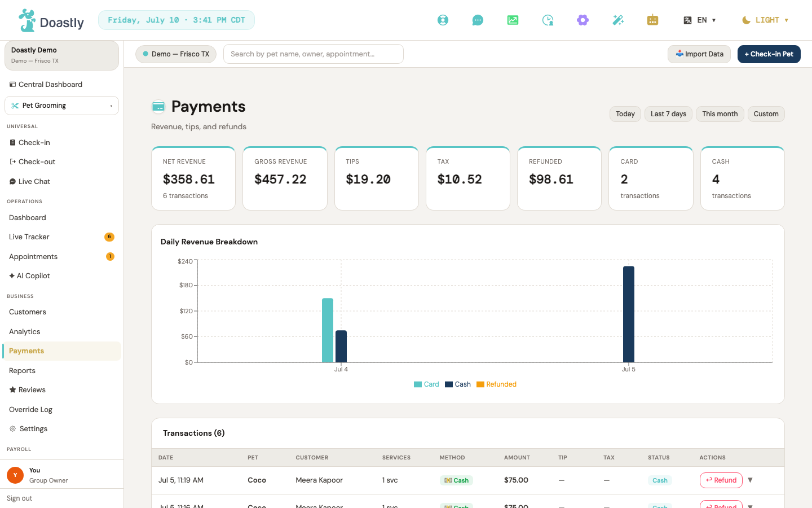This screenshot has width=812, height=508.
Task: Click the Jul 4 Card bar in chart
Action: (x=328, y=330)
